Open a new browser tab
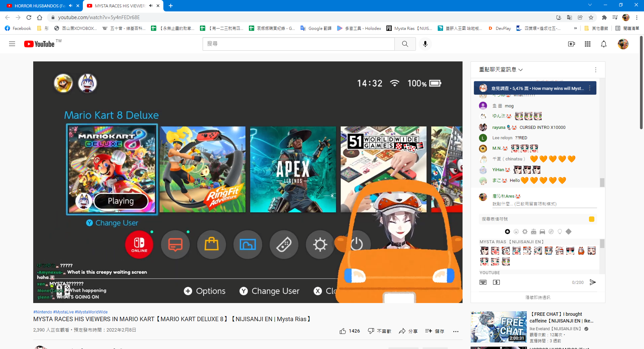The width and height of the screenshot is (644, 349). point(171,6)
